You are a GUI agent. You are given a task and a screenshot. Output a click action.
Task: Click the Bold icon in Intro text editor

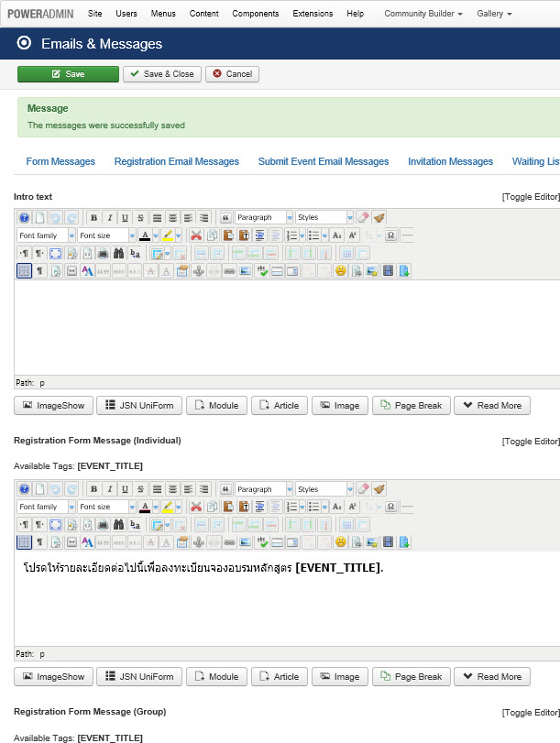coord(93,218)
